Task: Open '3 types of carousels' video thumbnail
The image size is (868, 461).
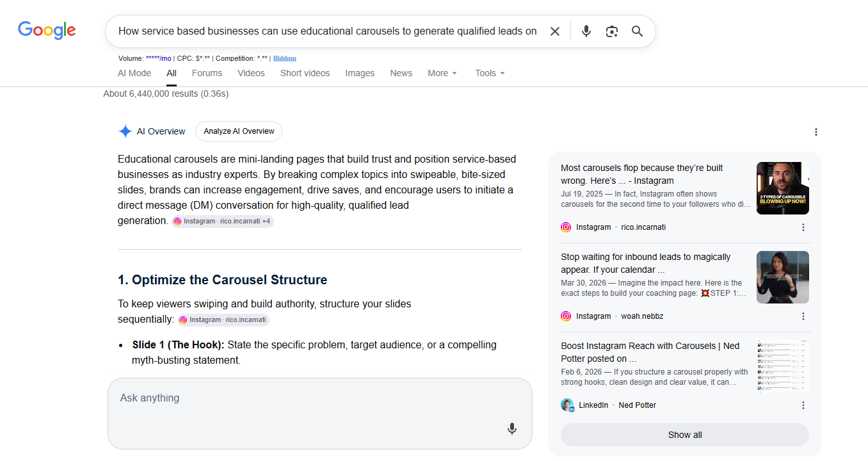Action: click(x=782, y=188)
